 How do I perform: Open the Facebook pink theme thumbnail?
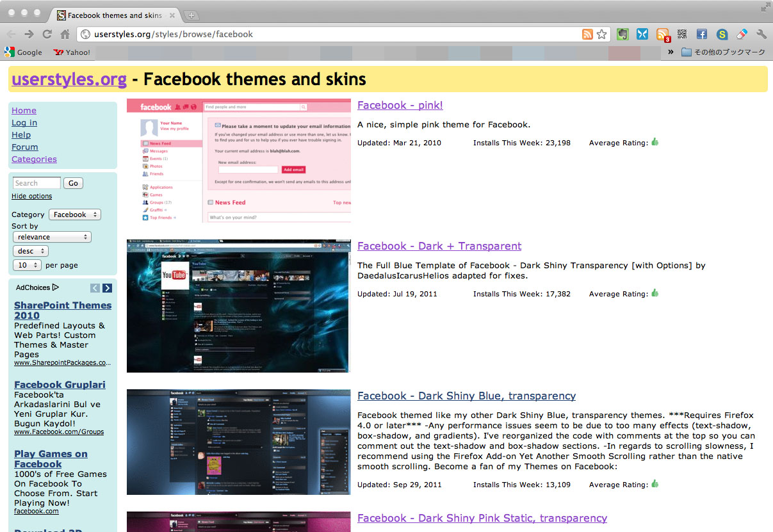[x=239, y=161]
